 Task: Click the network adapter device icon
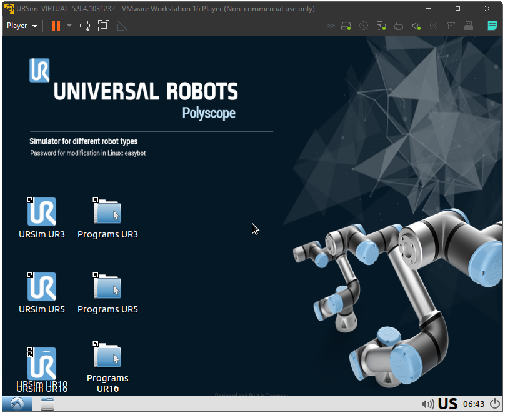click(381, 26)
